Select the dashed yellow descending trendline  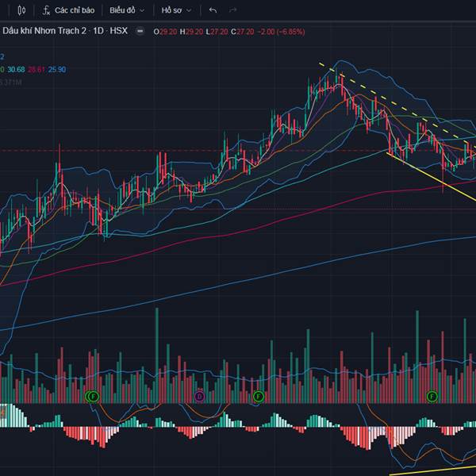[x=394, y=103]
